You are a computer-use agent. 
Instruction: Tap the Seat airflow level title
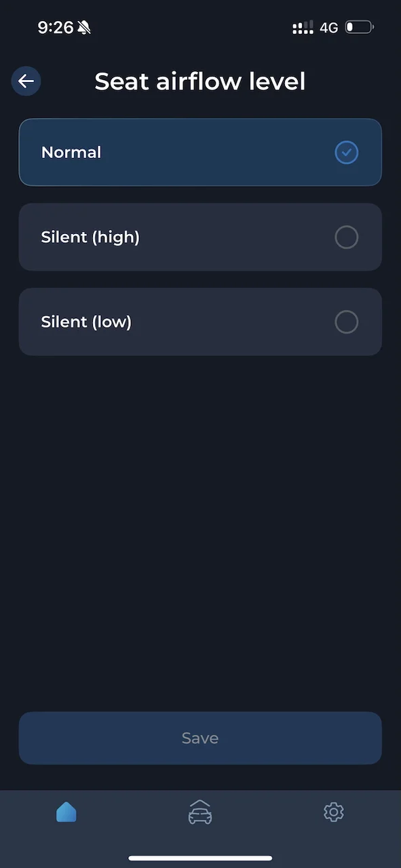pos(200,81)
